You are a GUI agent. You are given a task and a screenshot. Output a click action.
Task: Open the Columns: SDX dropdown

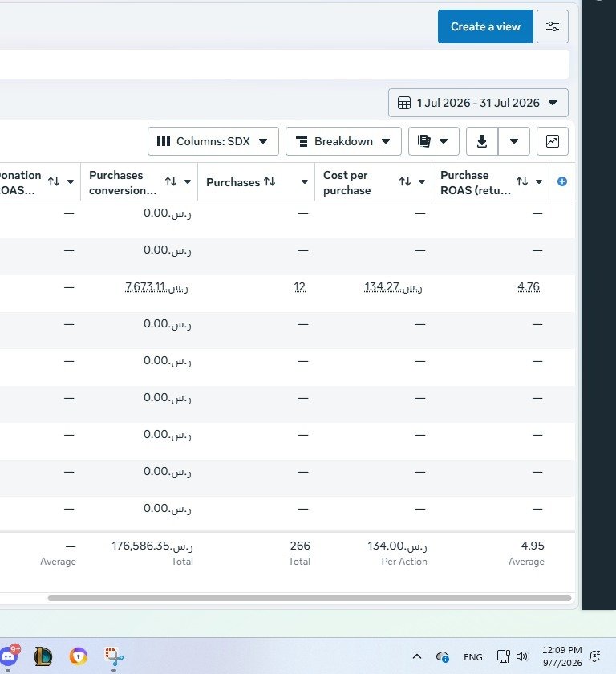pyautogui.click(x=213, y=141)
